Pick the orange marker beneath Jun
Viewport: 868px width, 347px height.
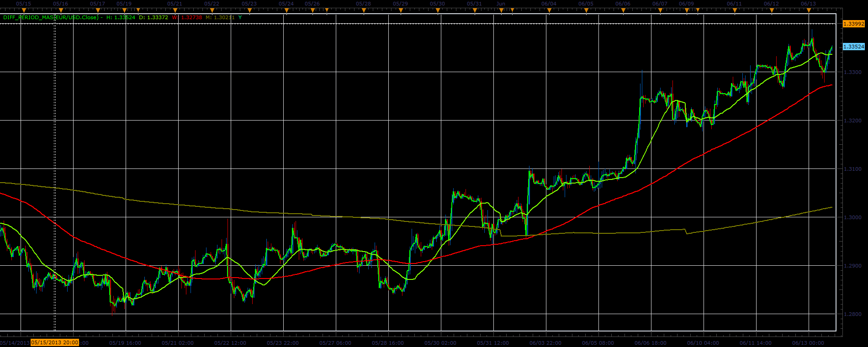coord(501,10)
